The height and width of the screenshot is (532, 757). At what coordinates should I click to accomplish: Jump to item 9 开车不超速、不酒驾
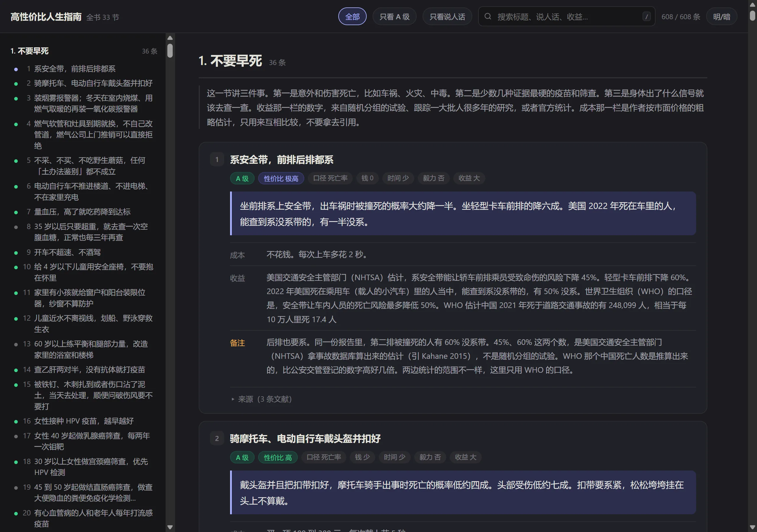pos(84,252)
